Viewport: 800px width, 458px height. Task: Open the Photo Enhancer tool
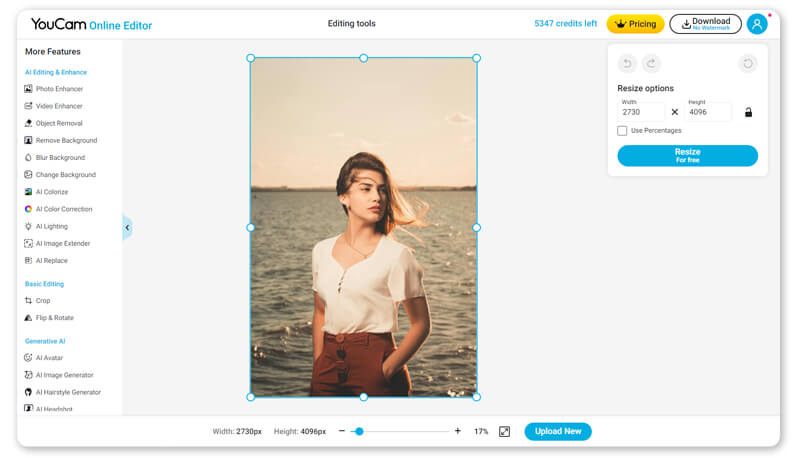tap(54, 89)
